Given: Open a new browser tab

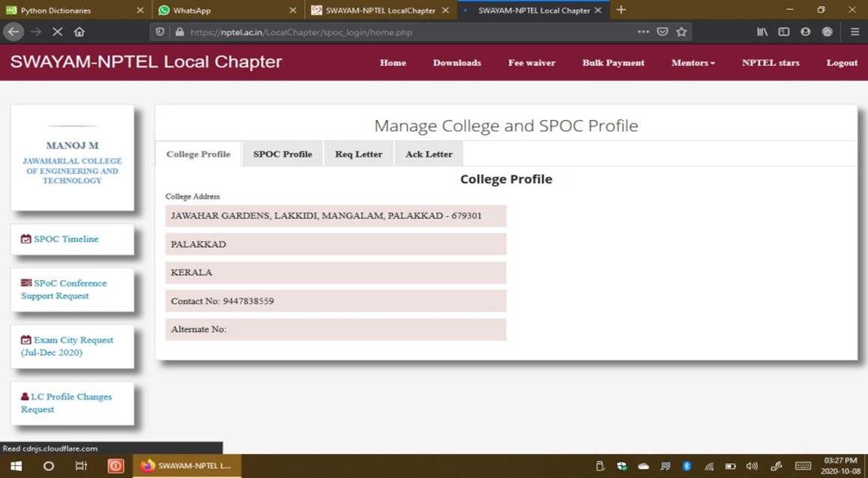Looking at the screenshot, I should point(621,10).
